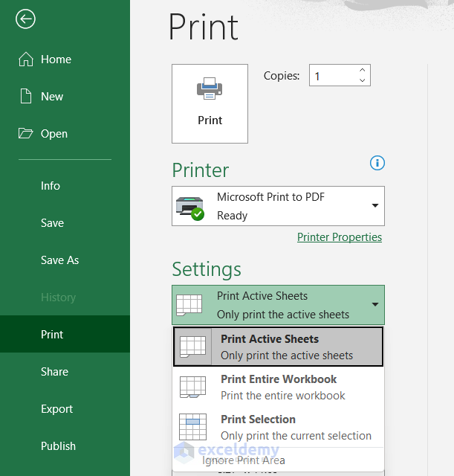
Task: Select the Print Entire Workbook option
Action: pyautogui.click(x=279, y=387)
